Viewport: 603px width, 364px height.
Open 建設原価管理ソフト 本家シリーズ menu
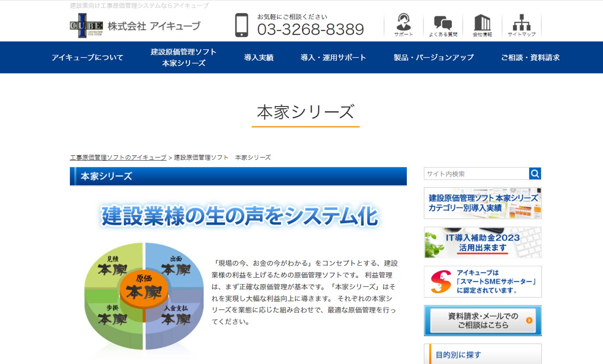click(x=184, y=57)
